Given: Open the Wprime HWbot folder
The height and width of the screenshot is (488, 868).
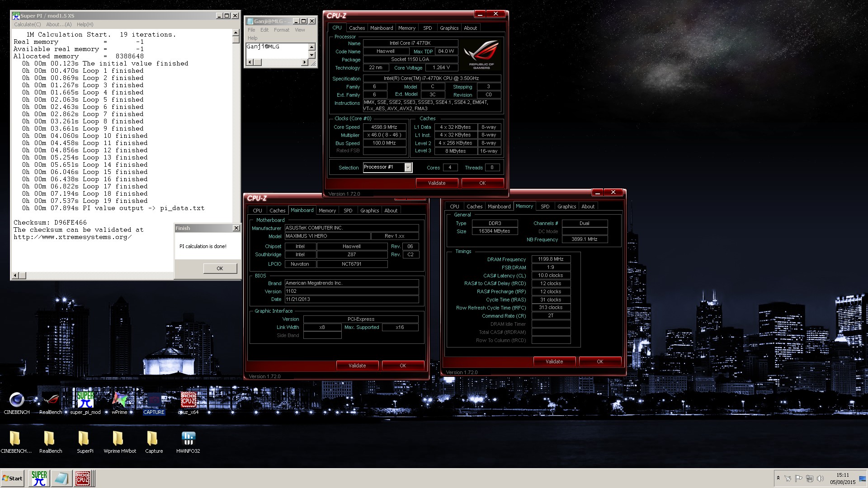Looking at the screenshot, I should pos(119,441).
